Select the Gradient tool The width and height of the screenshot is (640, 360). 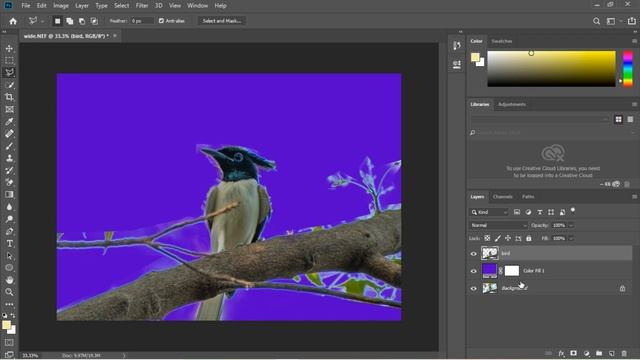coord(9,195)
